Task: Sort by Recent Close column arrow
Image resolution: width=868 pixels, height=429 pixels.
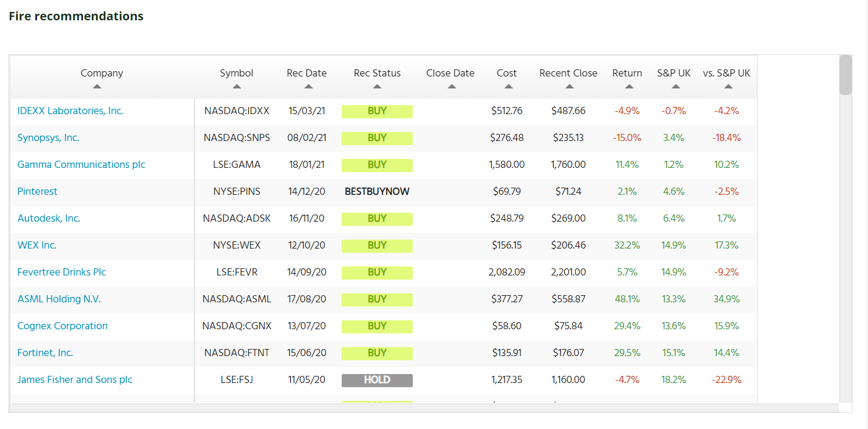Action: 569,87
